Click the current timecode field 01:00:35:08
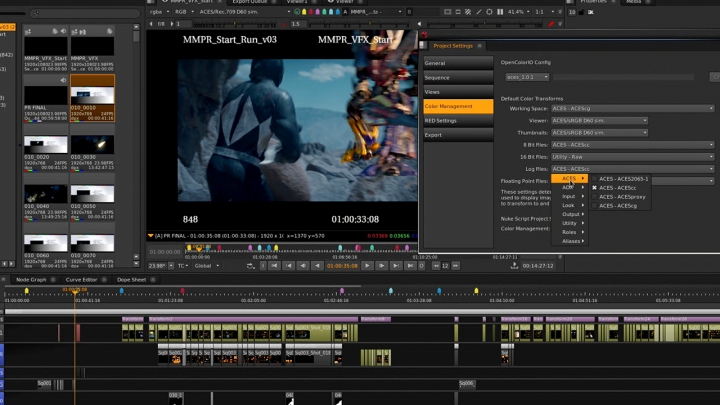Viewport: 720px width, 405px height. 342,266
